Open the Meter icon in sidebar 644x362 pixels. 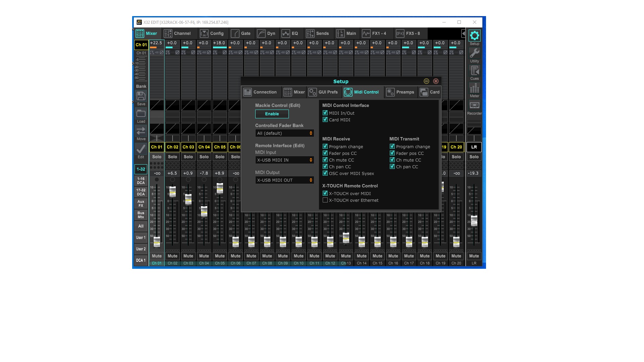click(x=474, y=88)
